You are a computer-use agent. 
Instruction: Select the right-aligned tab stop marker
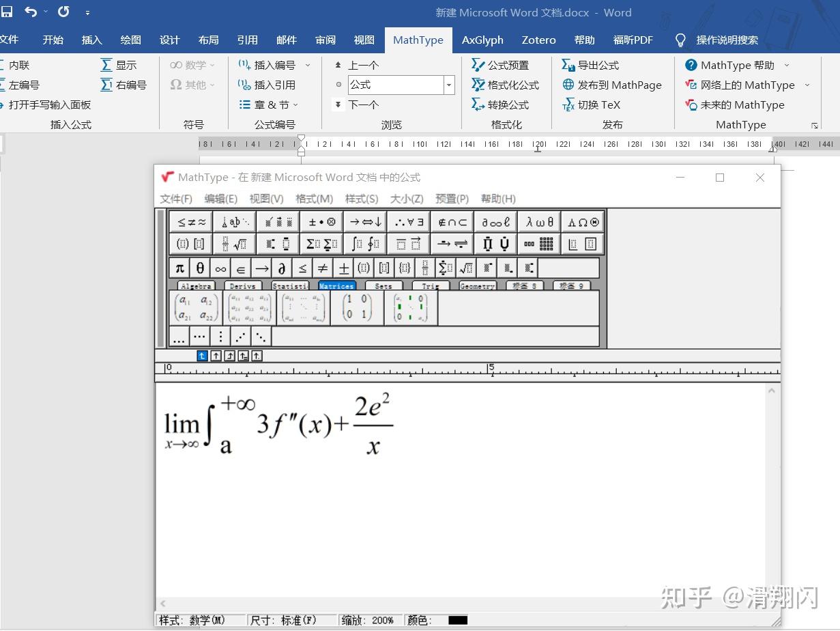click(229, 356)
